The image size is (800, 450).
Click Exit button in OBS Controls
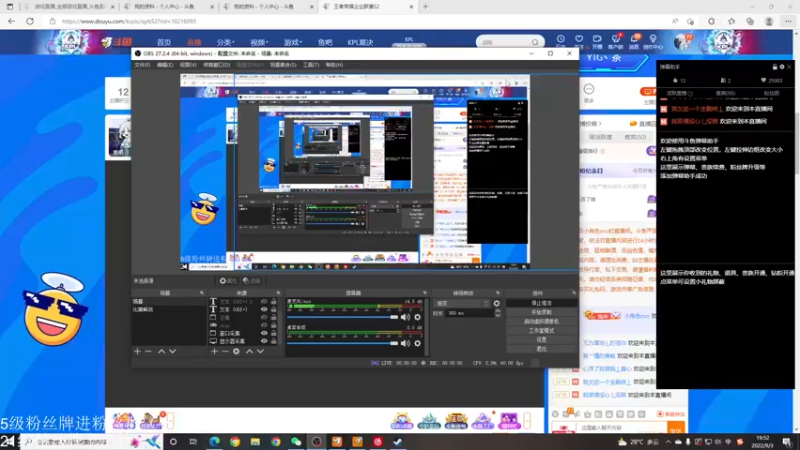click(x=541, y=349)
